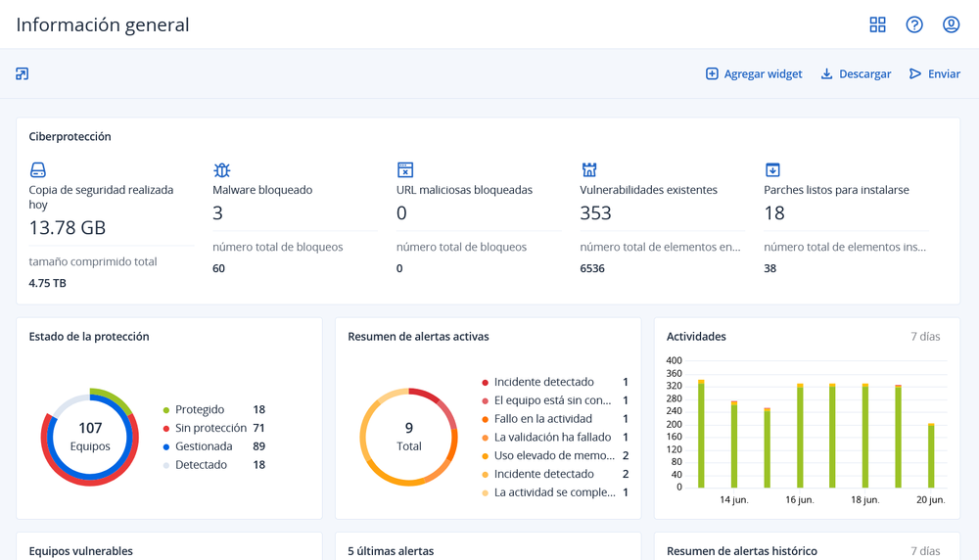Click the backup drive icon in Ciberprotección
The height and width of the screenshot is (560, 979).
point(38,170)
